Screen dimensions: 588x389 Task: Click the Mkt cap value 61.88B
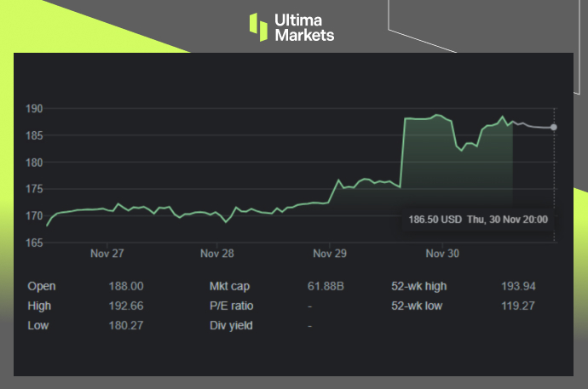pyautogui.click(x=325, y=287)
